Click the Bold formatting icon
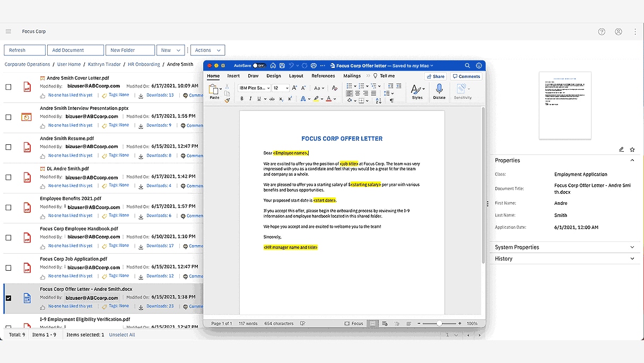This screenshot has width=644, height=363. (242, 99)
